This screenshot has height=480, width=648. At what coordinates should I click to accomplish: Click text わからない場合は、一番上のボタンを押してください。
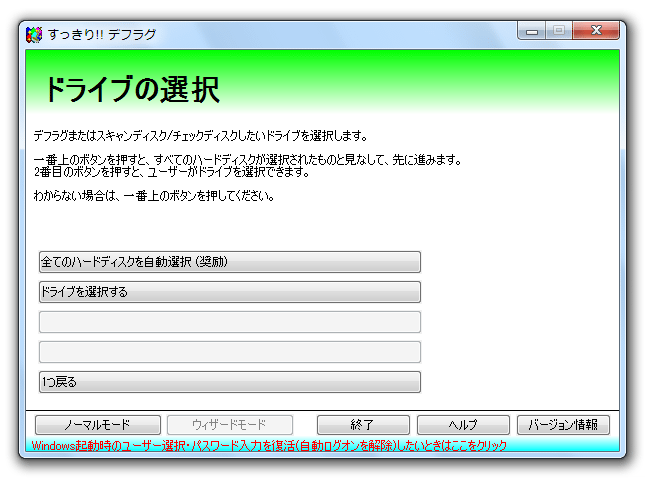click(x=154, y=196)
